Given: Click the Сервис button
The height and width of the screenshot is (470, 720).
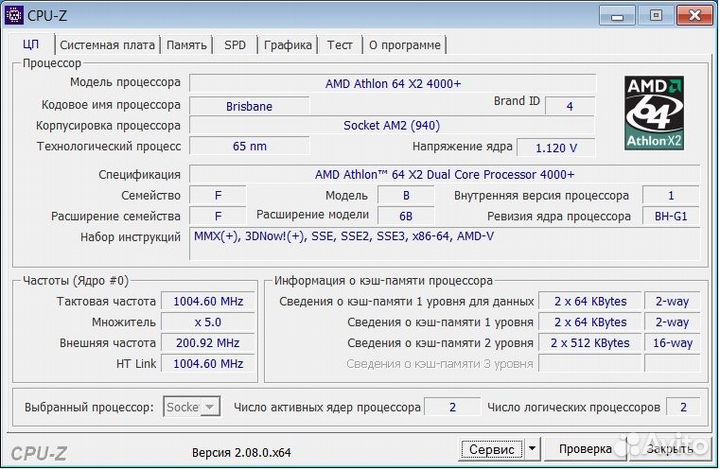Looking at the screenshot, I should 491,449.
